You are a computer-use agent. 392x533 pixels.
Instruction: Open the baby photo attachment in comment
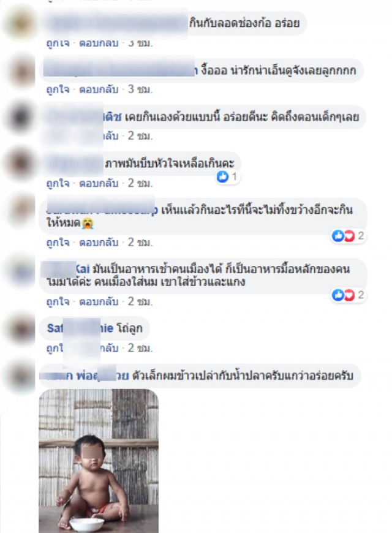pos(99,461)
